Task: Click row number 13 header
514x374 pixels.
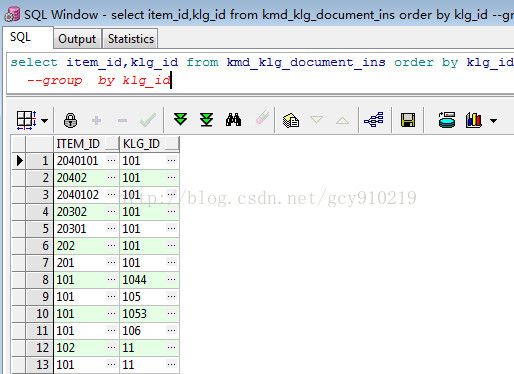Action: tap(39, 365)
